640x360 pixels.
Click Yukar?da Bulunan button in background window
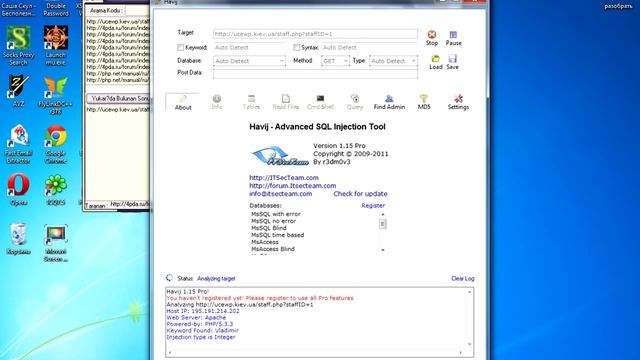click(x=118, y=99)
